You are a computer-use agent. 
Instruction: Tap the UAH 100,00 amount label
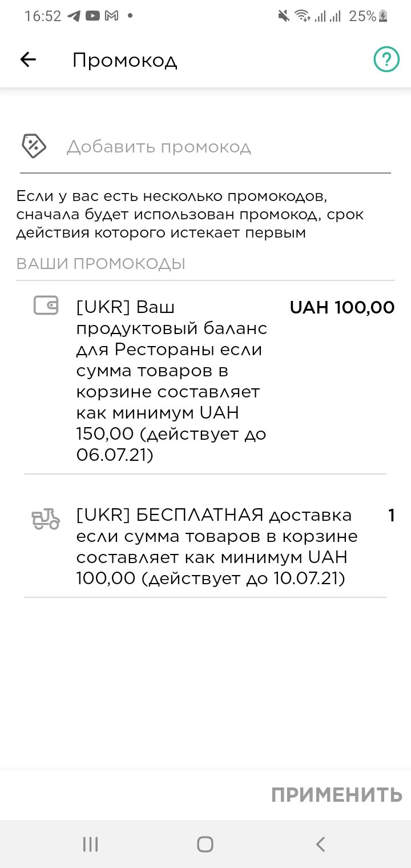tap(342, 307)
